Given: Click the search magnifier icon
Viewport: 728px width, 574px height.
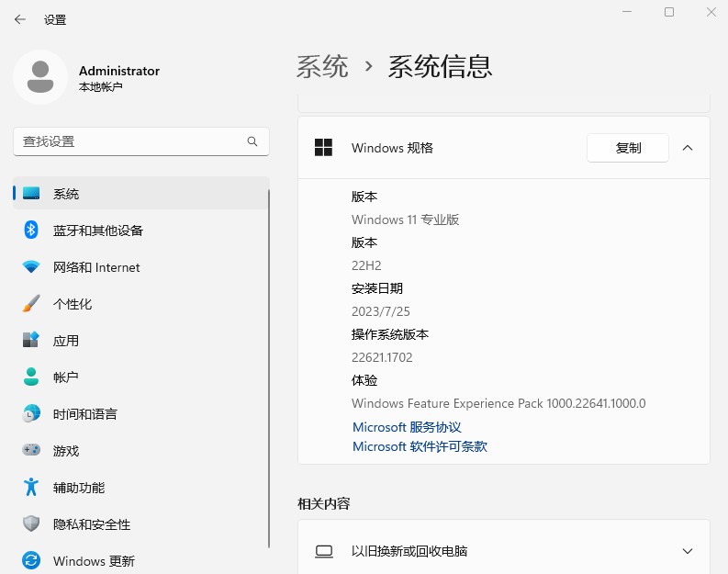Looking at the screenshot, I should pyautogui.click(x=252, y=141).
